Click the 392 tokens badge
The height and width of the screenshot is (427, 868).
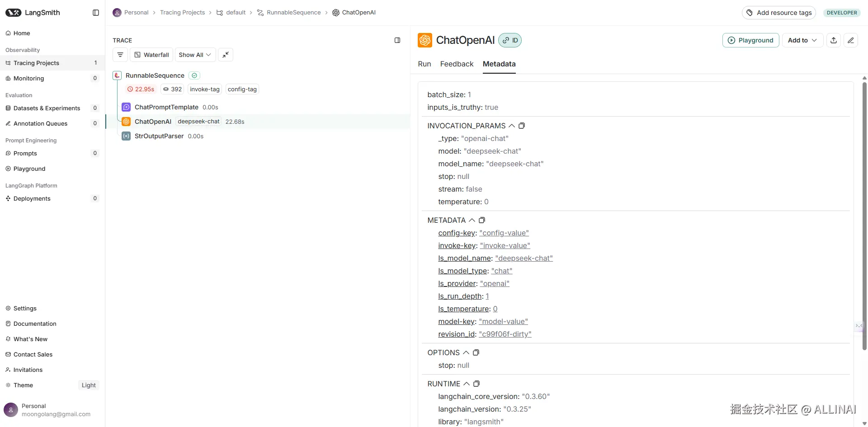tap(172, 89)
